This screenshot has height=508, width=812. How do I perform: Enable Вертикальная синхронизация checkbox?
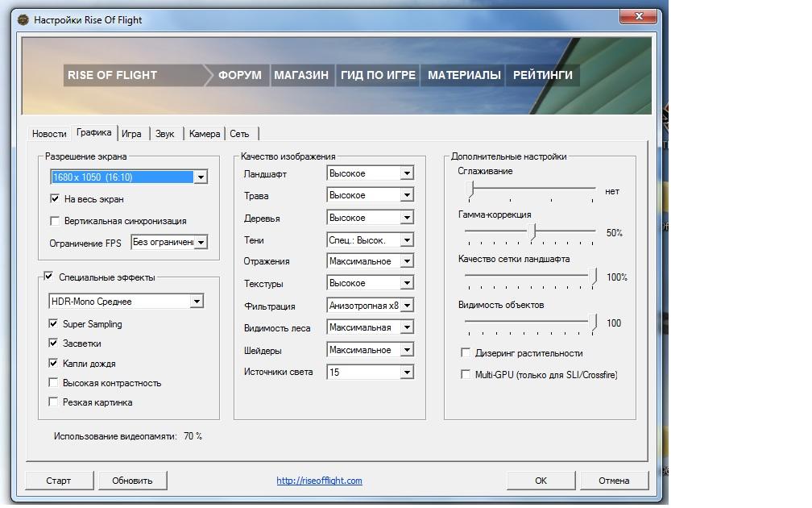tap(55, 221)
